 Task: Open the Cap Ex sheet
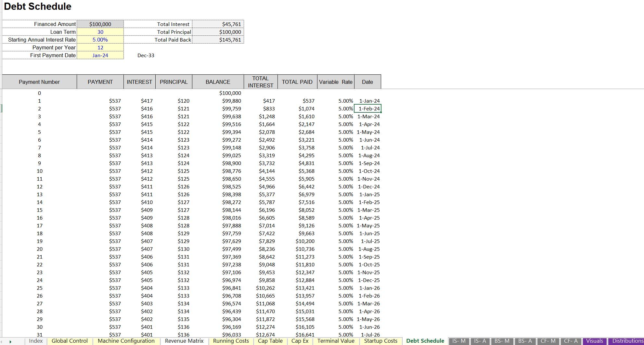(x=300, y=341)
